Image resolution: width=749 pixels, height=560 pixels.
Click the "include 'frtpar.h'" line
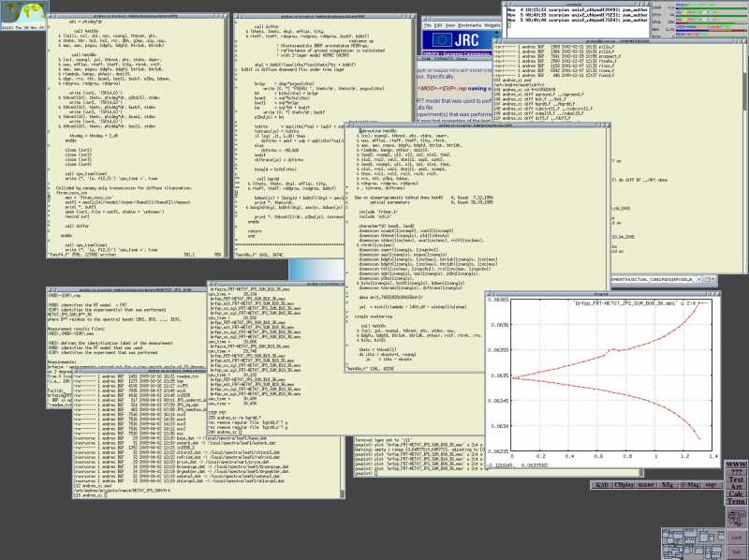[x=379, y=212]
